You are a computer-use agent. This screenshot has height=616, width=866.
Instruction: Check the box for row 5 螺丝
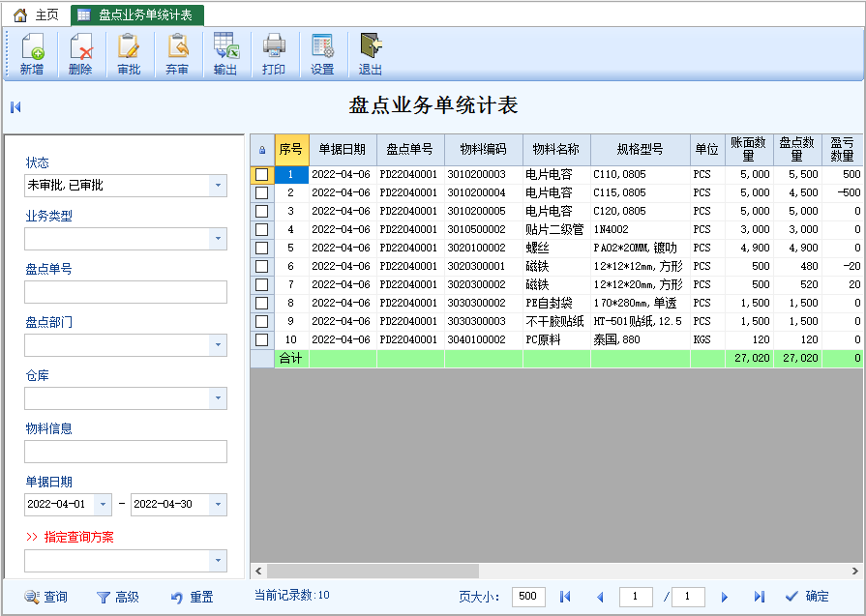(262, 248)
